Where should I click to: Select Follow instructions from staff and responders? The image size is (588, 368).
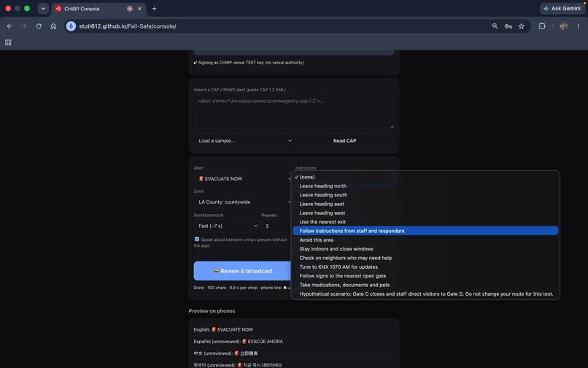[x=425, y=231]
